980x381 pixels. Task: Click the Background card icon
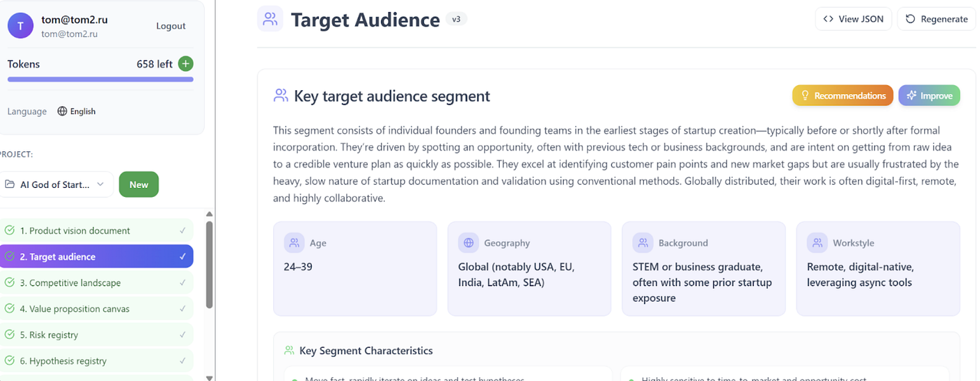tap(643, 243)
